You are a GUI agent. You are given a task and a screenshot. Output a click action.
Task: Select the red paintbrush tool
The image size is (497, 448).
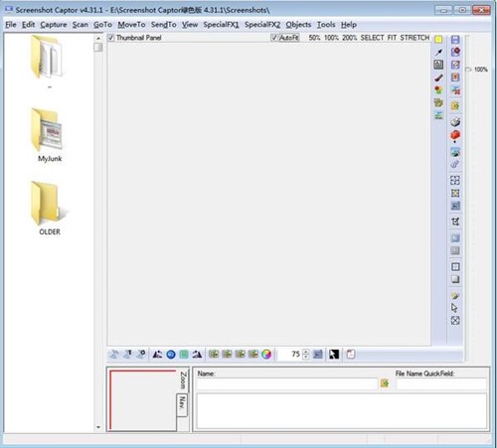coord(438,77)
